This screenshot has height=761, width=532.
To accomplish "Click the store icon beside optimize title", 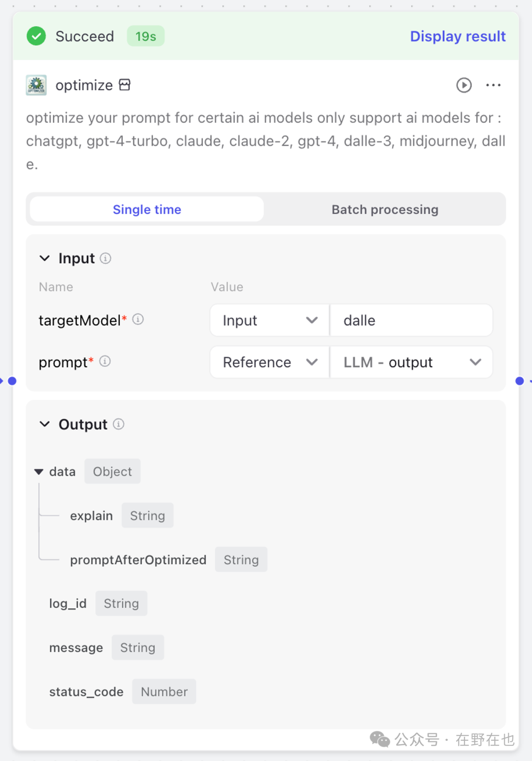I will [x=125, y=85].
